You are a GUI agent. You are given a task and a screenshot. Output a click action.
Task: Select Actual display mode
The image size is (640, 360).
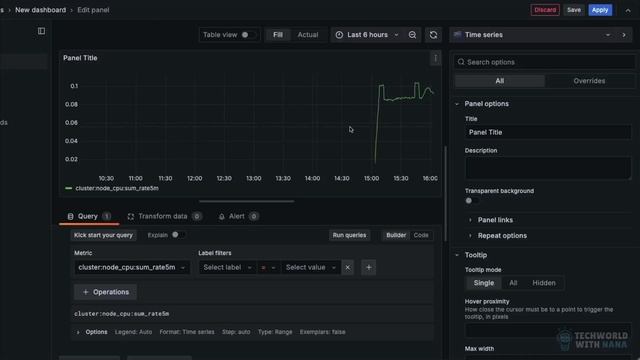pyautogui.click(x=308, y=35)
